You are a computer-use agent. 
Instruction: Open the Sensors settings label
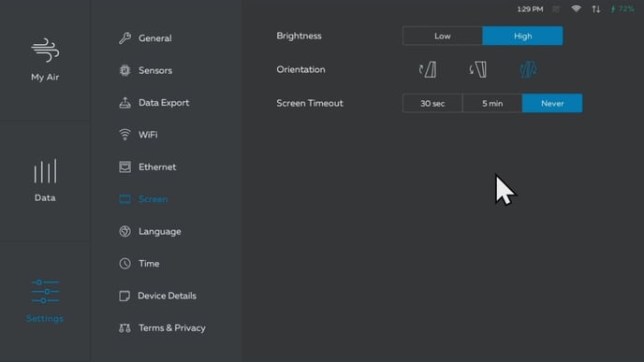coord(155,70)
